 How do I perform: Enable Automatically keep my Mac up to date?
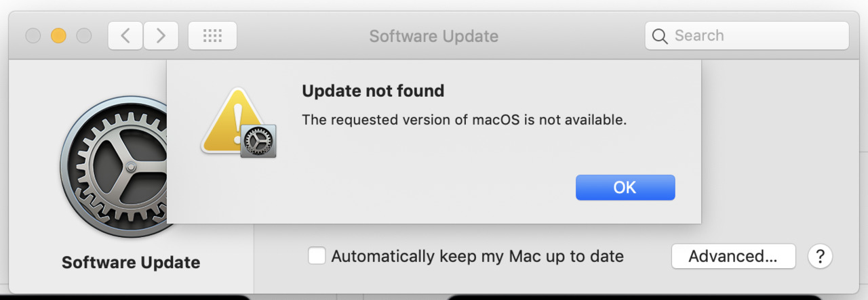point(317,257)
